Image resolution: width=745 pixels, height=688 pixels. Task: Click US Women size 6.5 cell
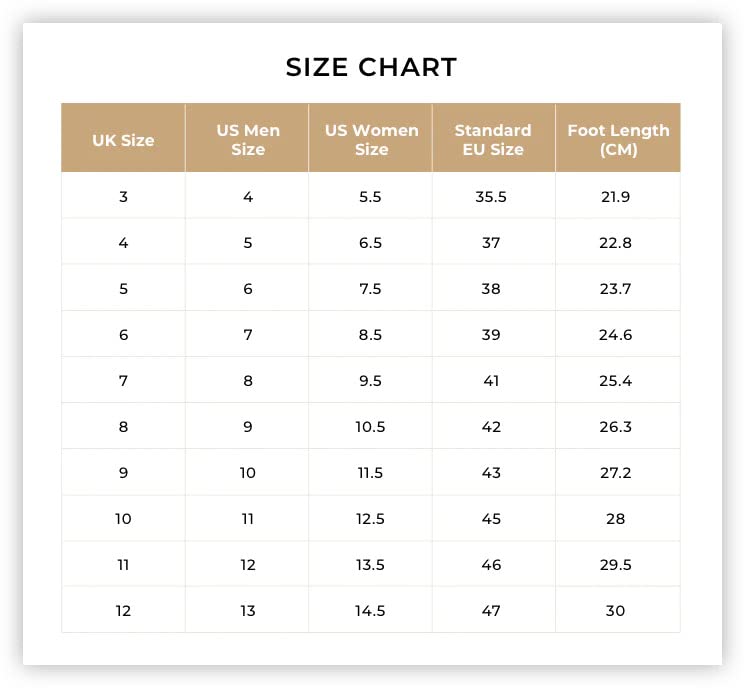[371, 242]
